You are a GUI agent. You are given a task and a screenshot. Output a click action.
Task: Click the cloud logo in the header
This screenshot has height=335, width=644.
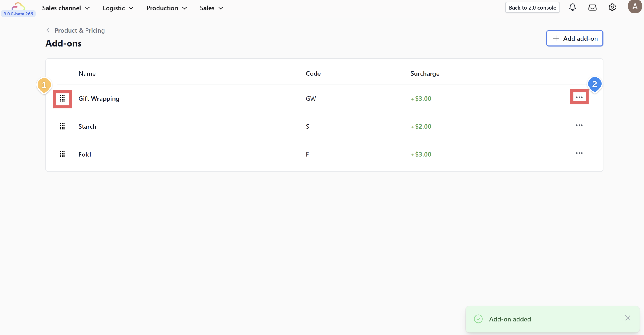[18, 6]
